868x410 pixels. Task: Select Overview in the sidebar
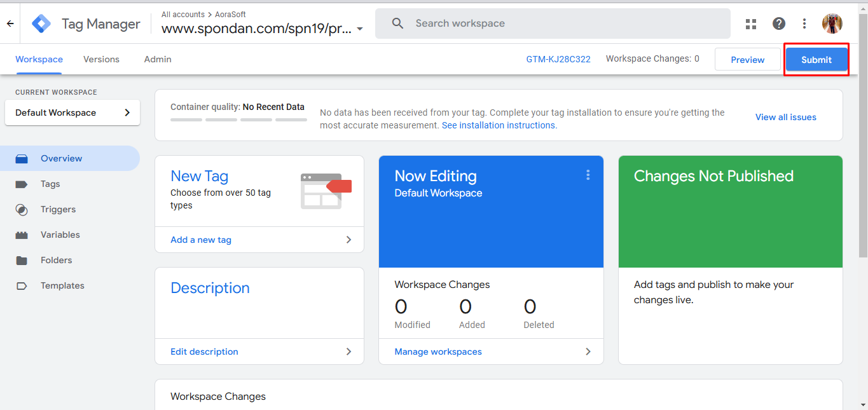pos(70,158)
